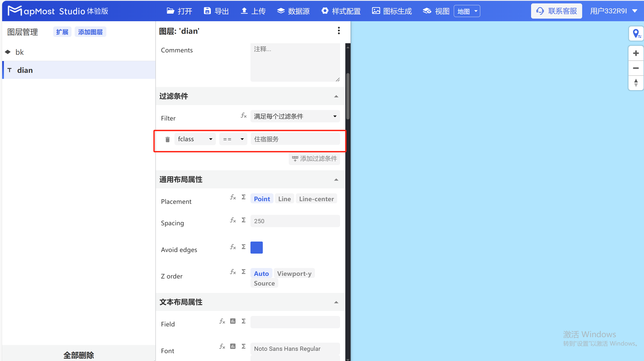
Task: Delete the fclass filter with trash icon
Action: pyautogui.click(x=167, y=139)
